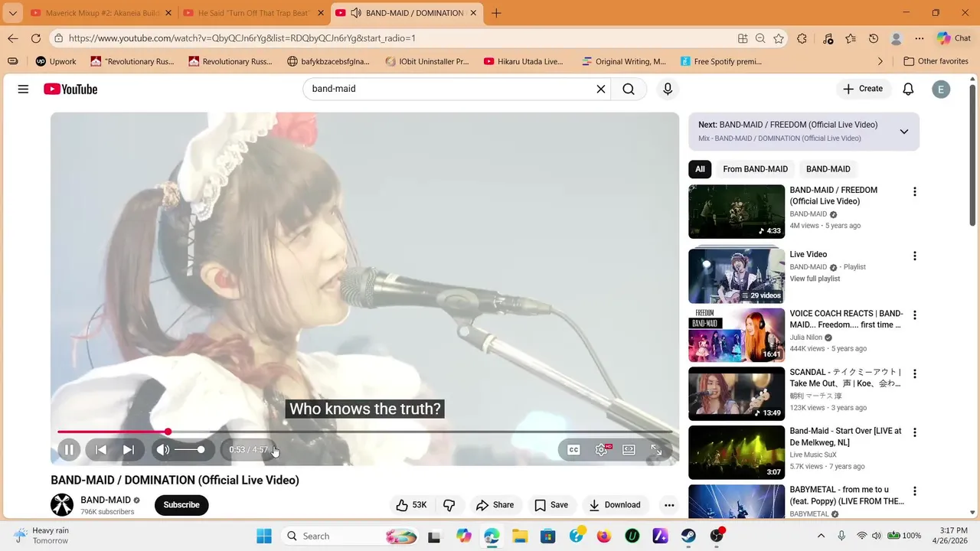Image resolution: width=980 pixels, height=551 pixels.
Task: Open options for BAND-MAID / FREEDOM video
Action: (914, 192)
